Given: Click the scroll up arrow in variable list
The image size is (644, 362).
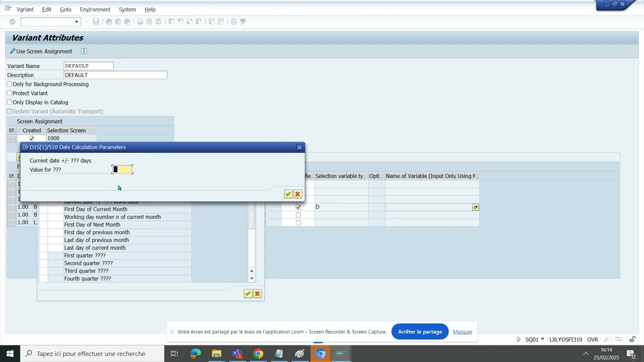Looking at the screenshot, I should tap(252, 271).
